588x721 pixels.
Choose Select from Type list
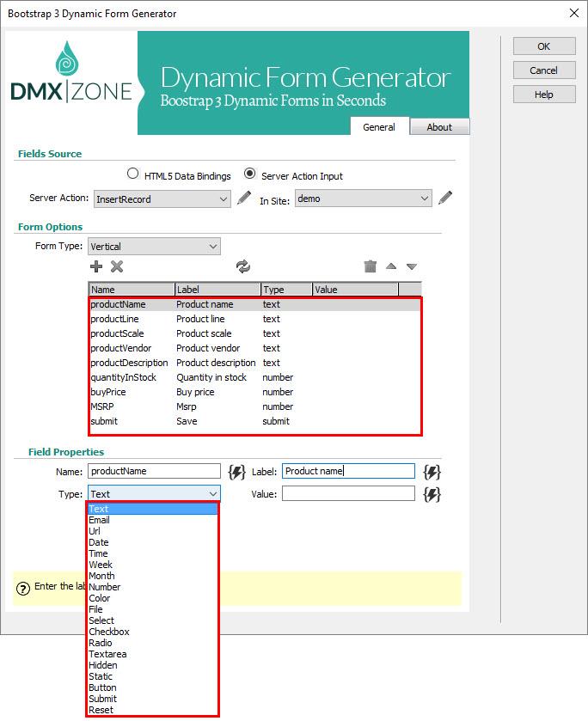[x=153, y=620]
